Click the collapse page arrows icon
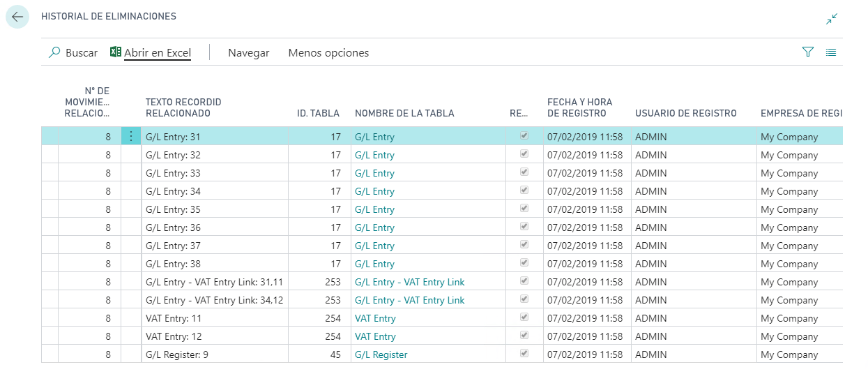This screenshot has height=374, width=868. [831, 19]
